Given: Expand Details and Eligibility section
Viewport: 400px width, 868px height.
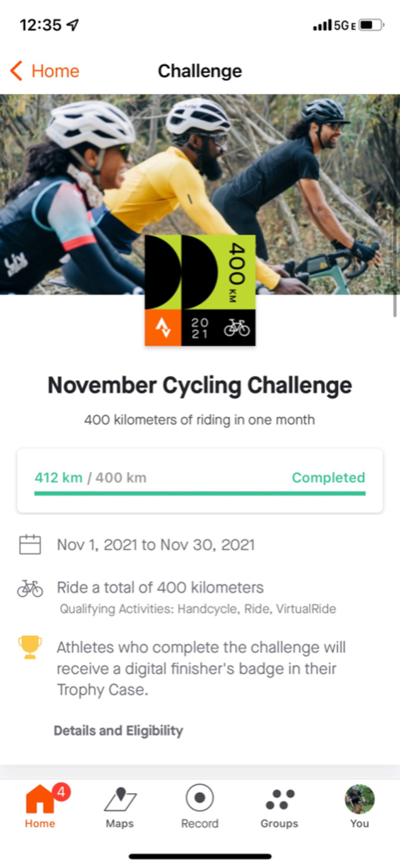Looking at the screenshot, I should pos(118,731).
